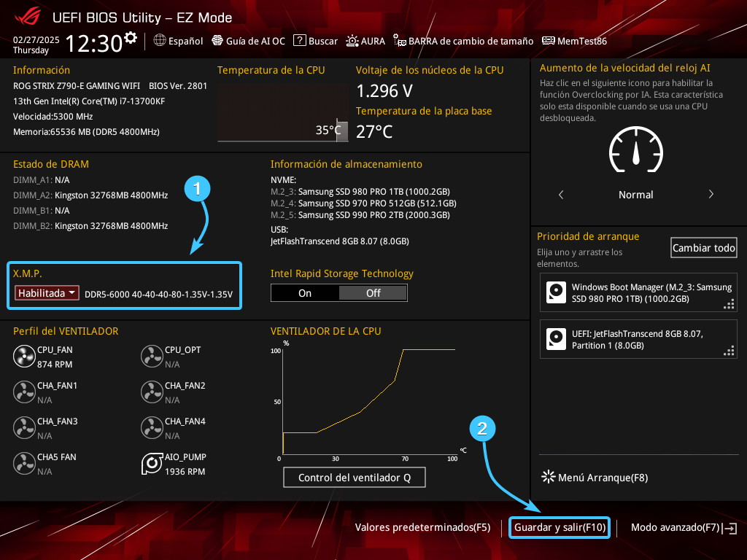
Task: Click the MemTest86 memory icon
Action: pos(549,41)
